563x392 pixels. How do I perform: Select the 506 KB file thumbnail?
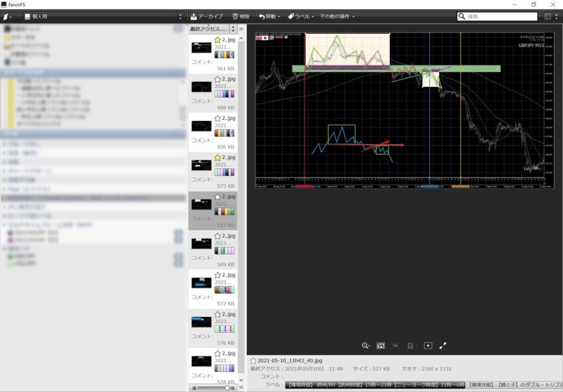[201, 126]
